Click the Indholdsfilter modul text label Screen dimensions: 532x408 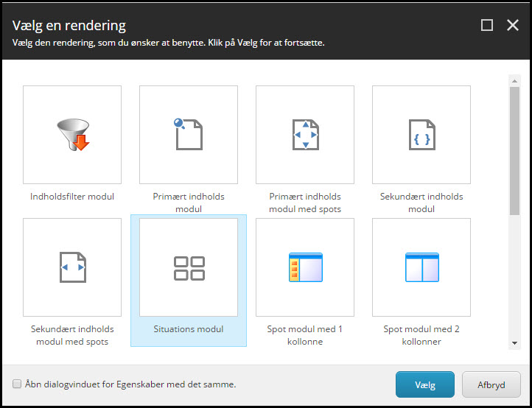pyautogui.click(x=72, y=197)
